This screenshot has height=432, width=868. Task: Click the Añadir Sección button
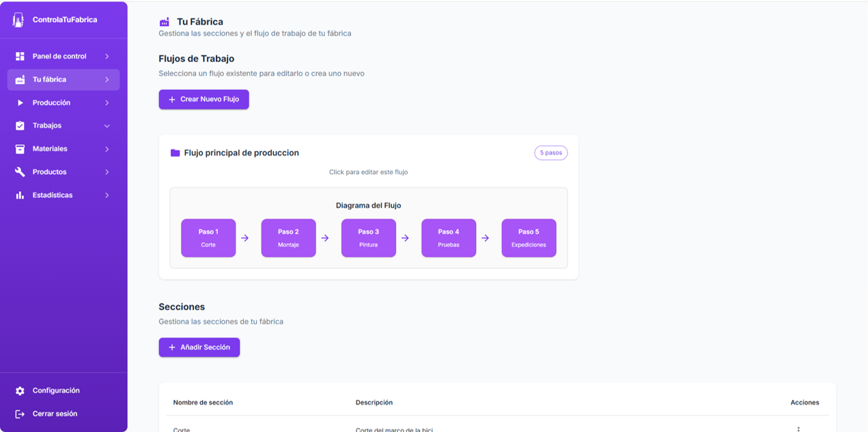[199, 347]
